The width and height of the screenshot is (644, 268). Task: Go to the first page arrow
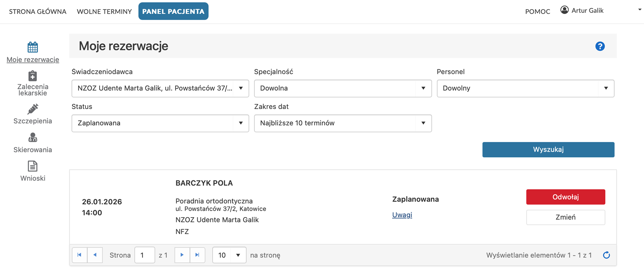click(x=79, y=255)
